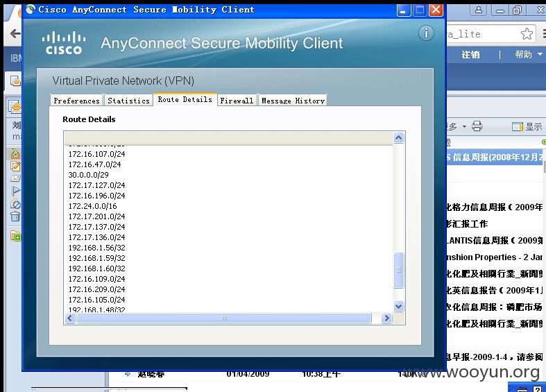The height and width of the screenshot is (392, 546).
Task: Select route 172.16.109.0/24
Action: [96, 279]
